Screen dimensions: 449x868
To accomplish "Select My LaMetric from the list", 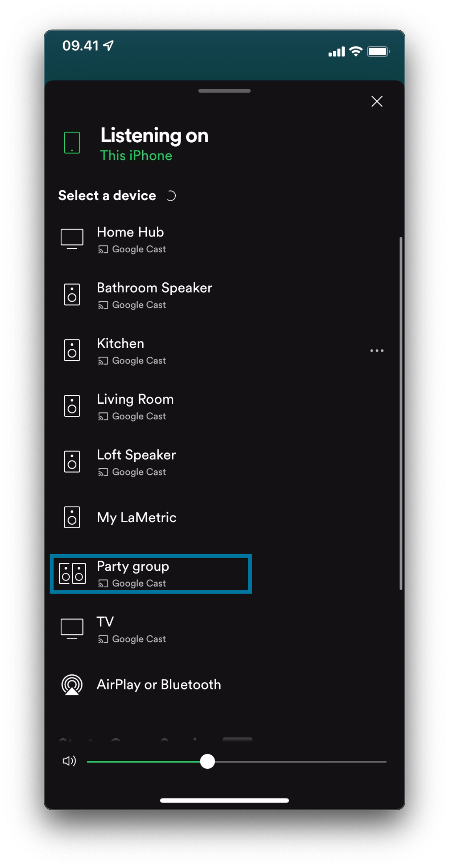I will tap(136, 518).
